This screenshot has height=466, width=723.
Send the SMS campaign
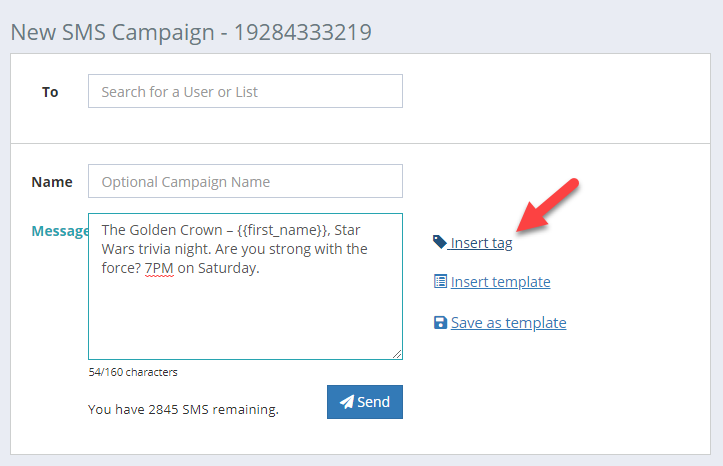365,402
